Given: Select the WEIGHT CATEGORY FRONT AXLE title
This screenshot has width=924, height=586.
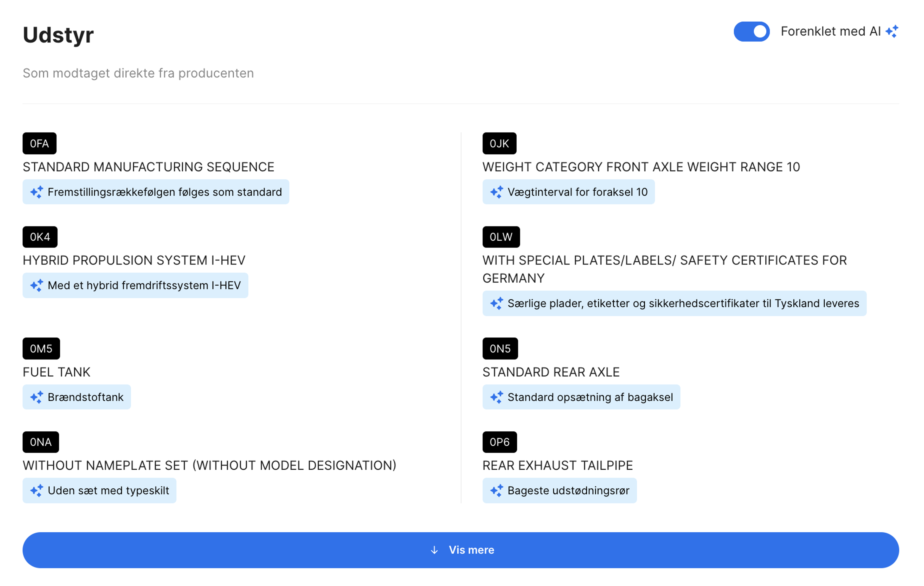Looking at the screenshot, I should click(x=641, y=167).
